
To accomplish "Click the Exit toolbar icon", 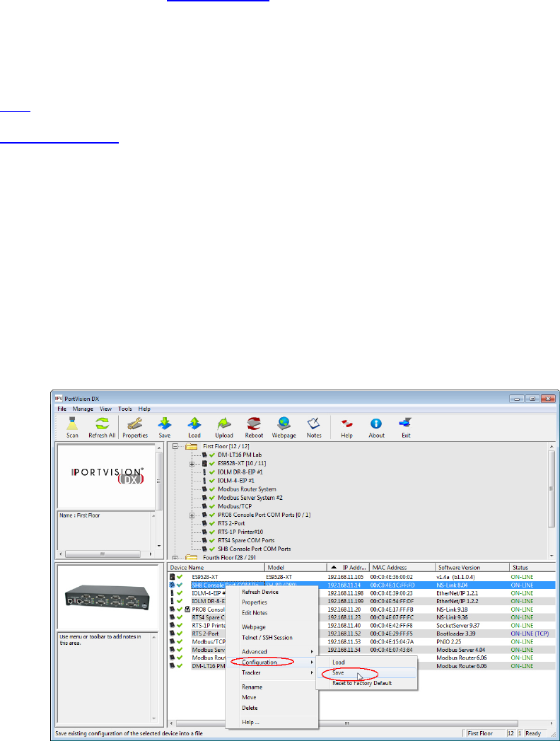I will [x=406, y=427].
